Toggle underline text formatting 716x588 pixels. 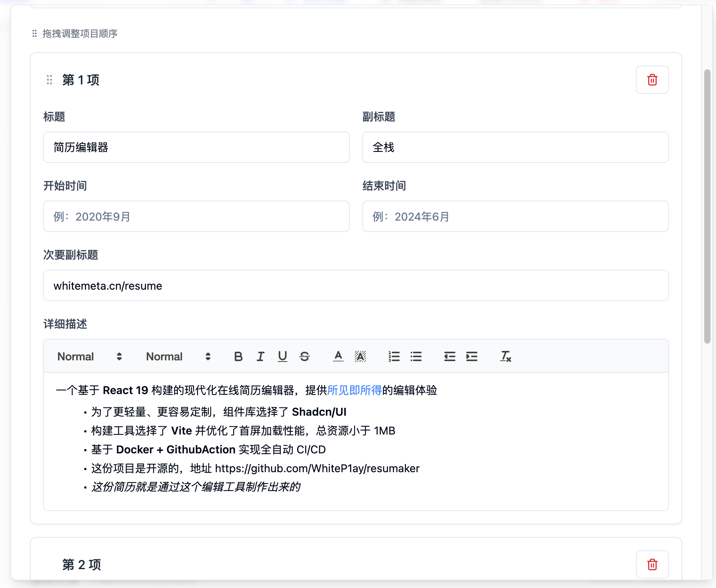pyautogui.click(x=282, y=356)
